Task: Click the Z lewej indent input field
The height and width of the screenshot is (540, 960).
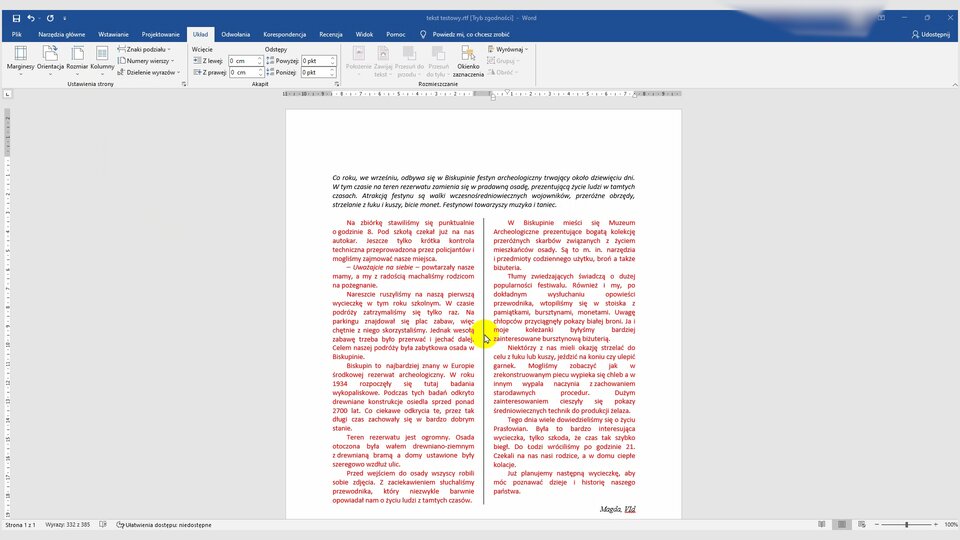Action: point(244,60)
